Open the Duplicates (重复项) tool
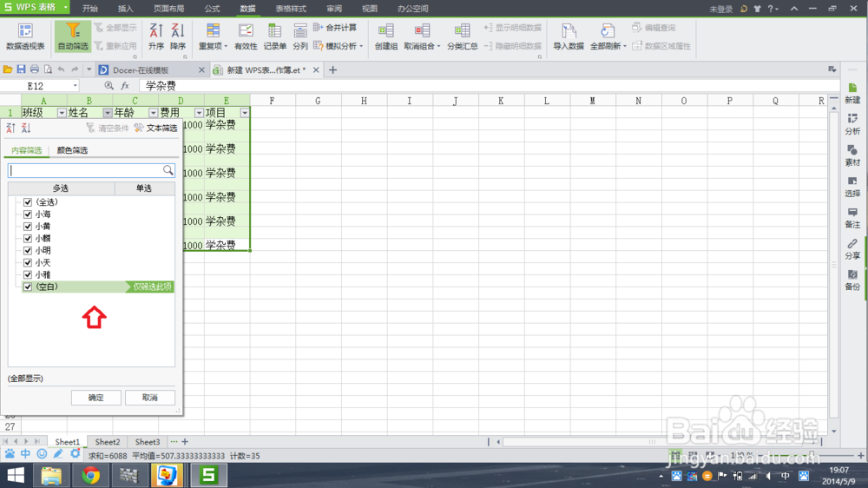Screen dimensions: 868x488 click(x=214, y=36)
